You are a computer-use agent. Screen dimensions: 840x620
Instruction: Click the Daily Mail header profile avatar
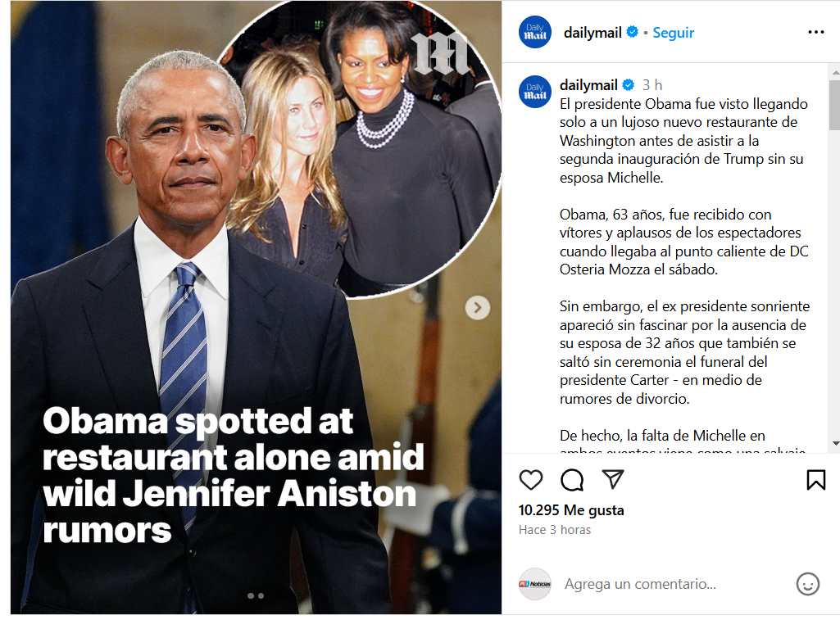pos(535,32)
